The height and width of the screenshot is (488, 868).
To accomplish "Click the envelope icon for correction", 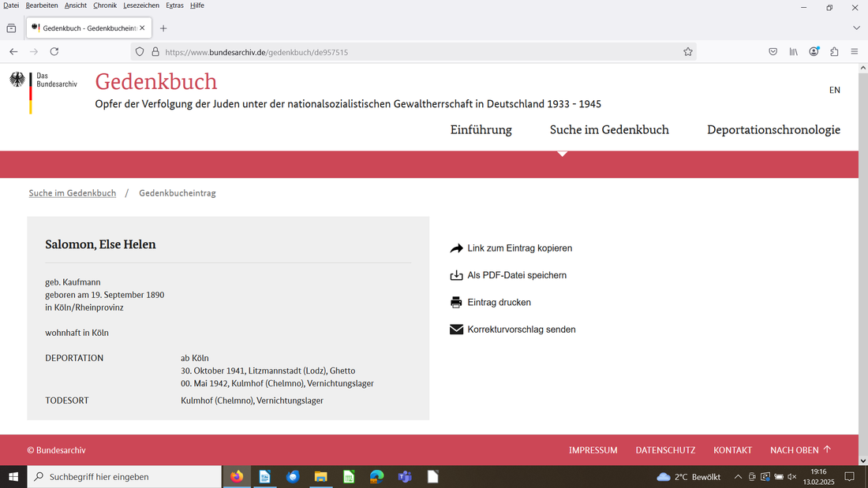I will point(456,330).
